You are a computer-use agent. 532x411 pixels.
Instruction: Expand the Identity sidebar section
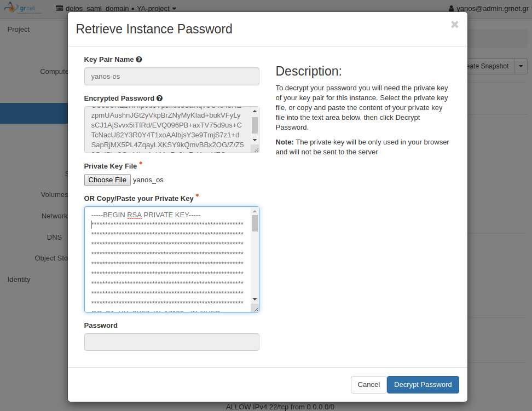(19, 280)
